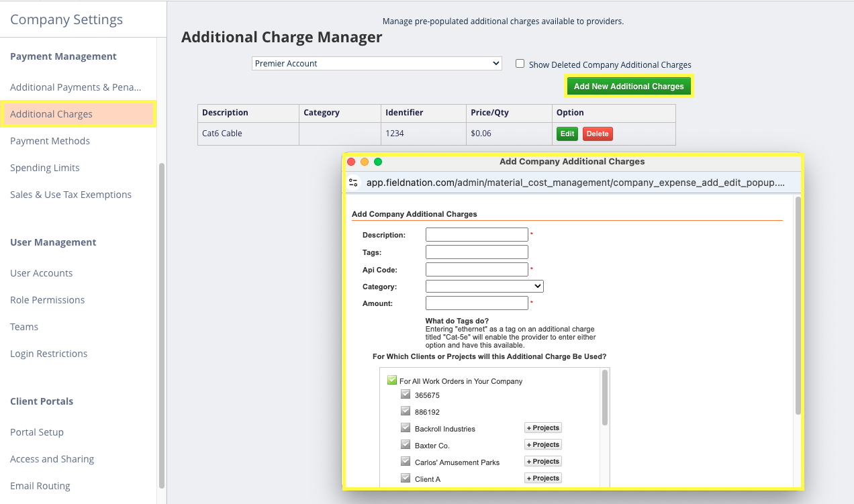This screenshot has height=504, width=854.
Task: Toggle the 365675 client checkbox
Action: [406, 395]
